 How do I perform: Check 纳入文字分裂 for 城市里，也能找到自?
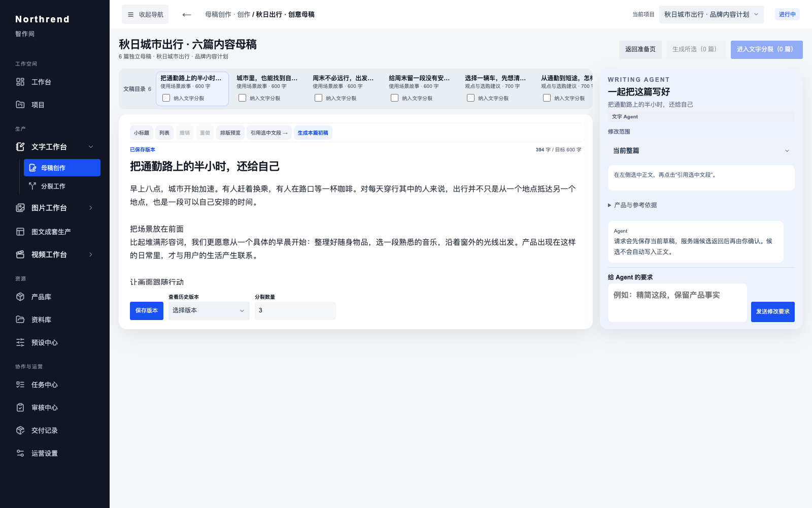pos(242,98)
